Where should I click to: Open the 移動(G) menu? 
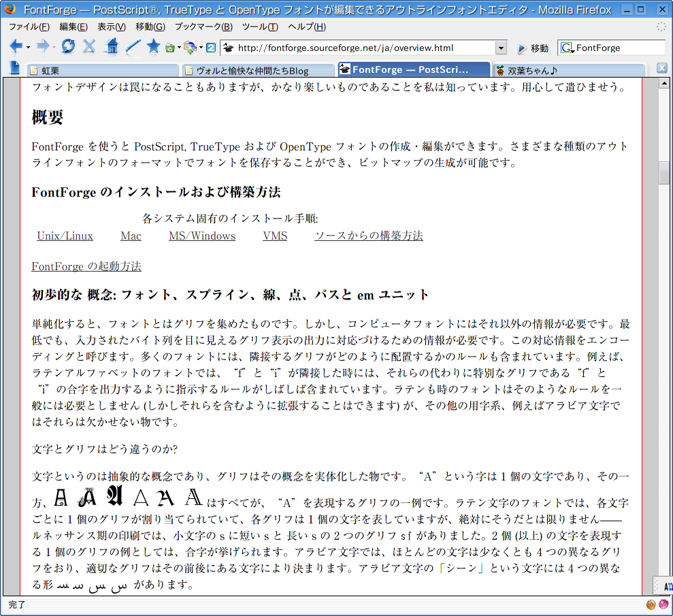pyautogui.click(x=150, y=27)
